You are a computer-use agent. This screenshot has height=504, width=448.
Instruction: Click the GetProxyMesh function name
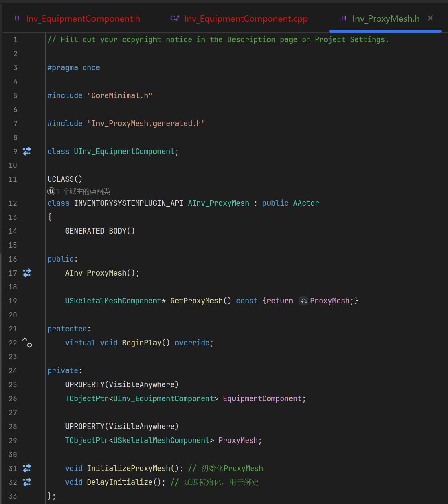tap(196, 301)
